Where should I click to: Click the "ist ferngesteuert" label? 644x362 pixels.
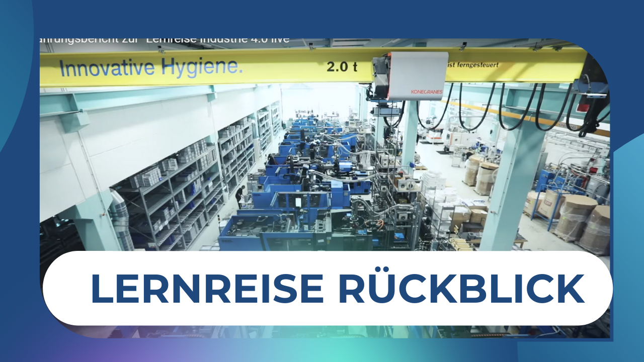(x=472, y=65)
